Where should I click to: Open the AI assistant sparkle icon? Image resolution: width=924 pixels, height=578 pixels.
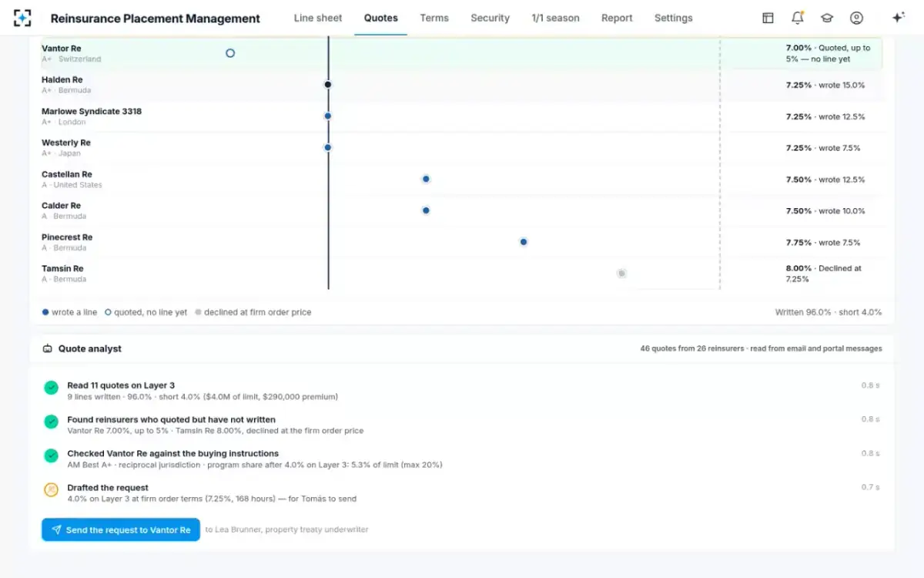pyautogui.click(x=898, y=18)
